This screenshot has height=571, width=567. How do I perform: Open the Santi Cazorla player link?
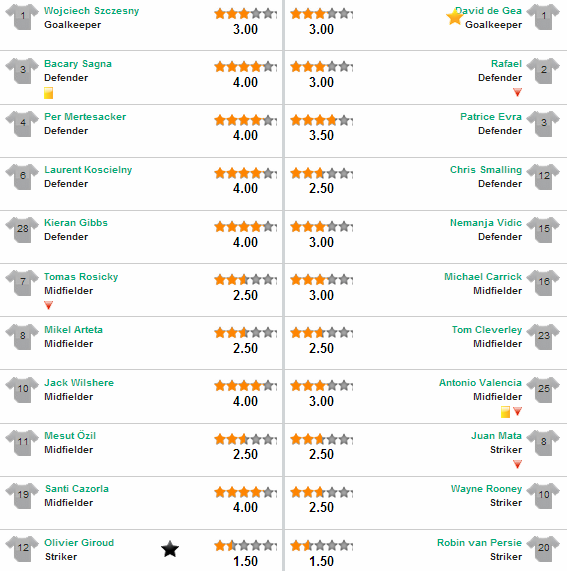point(77,489)
